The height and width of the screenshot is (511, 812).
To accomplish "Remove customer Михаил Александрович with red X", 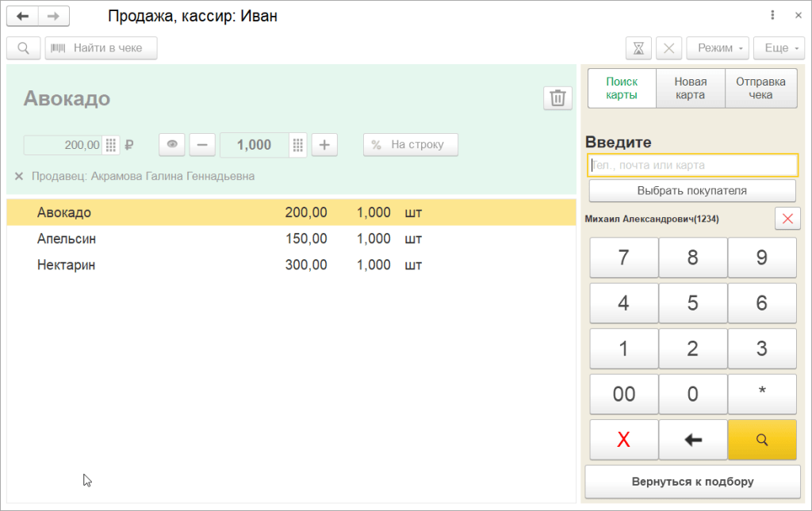I will click(786, 219).
